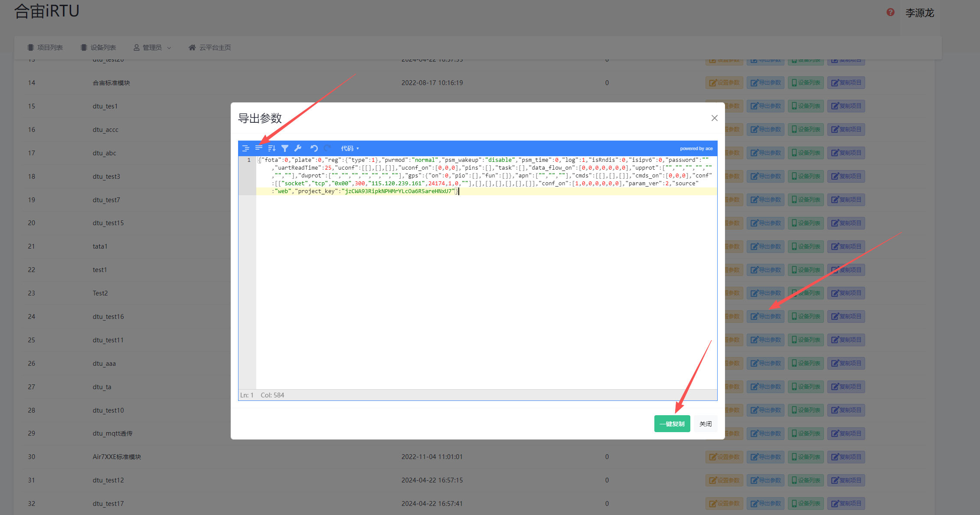Viewport: 980px width, 515px height.
Task: Expand the 管理员 menu
Action: tap(152, 47)
